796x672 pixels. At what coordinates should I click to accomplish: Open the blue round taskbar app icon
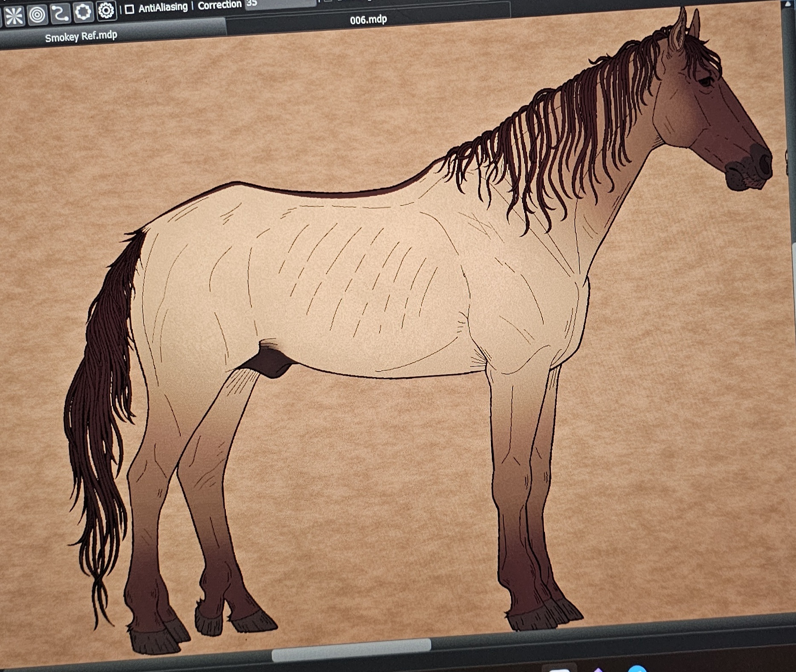[x=637, y=669]
